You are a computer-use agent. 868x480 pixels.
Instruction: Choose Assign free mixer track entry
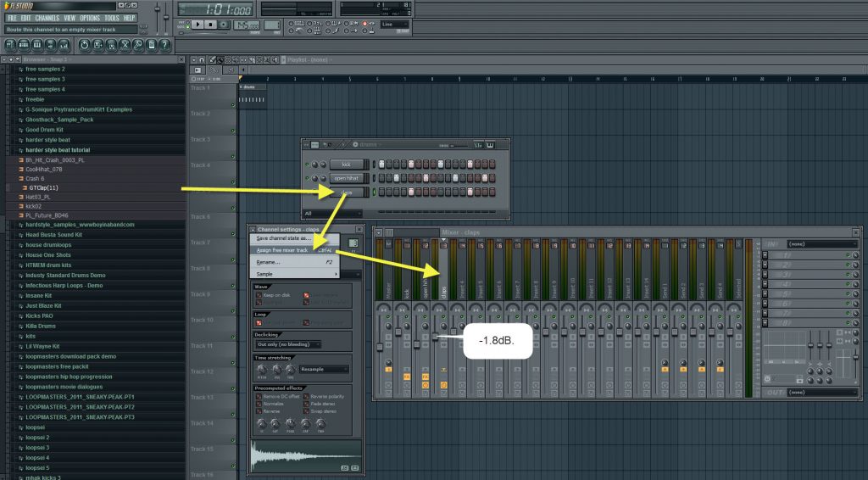(x=294, y=250)
